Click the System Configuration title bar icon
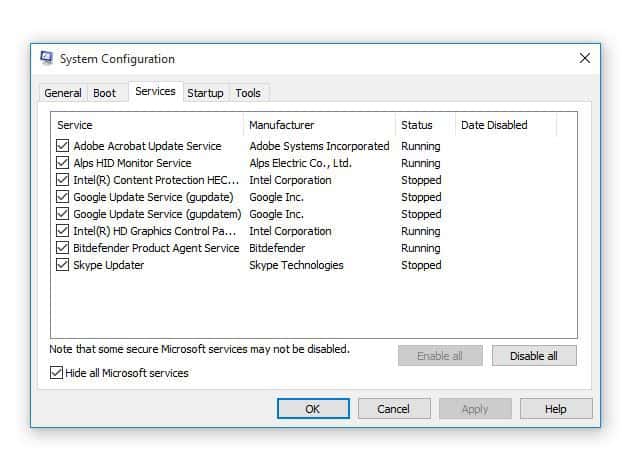 (x=47, y=58)
